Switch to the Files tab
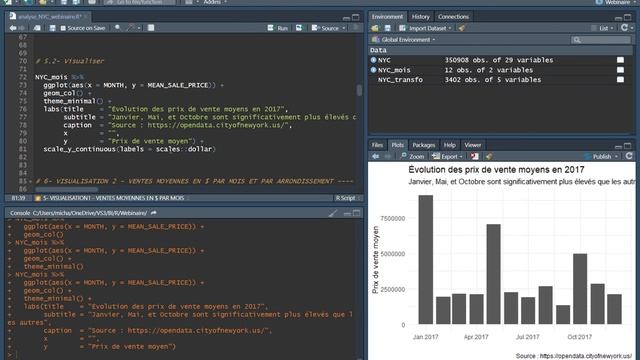The image size is (640, 360). click(377, 145)
